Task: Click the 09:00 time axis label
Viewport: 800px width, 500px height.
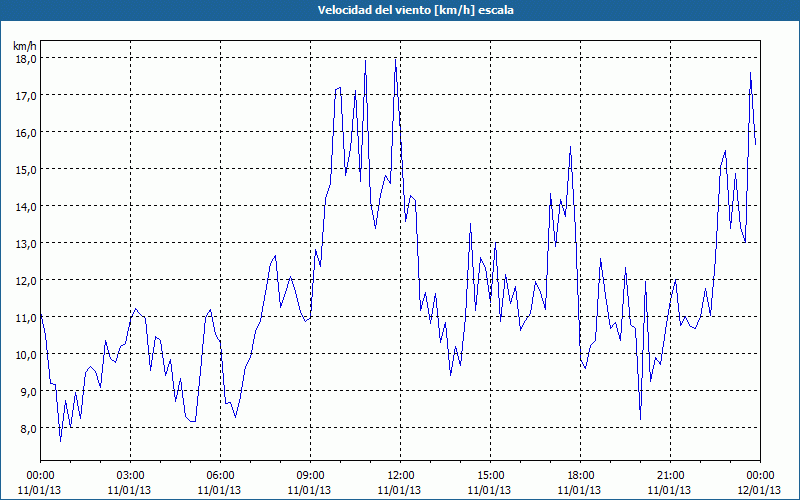Action: pos(310,476)
